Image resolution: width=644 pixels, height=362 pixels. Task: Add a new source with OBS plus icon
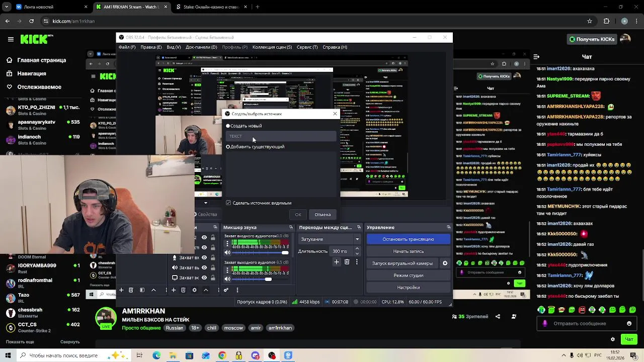click(x=174, y=290)
